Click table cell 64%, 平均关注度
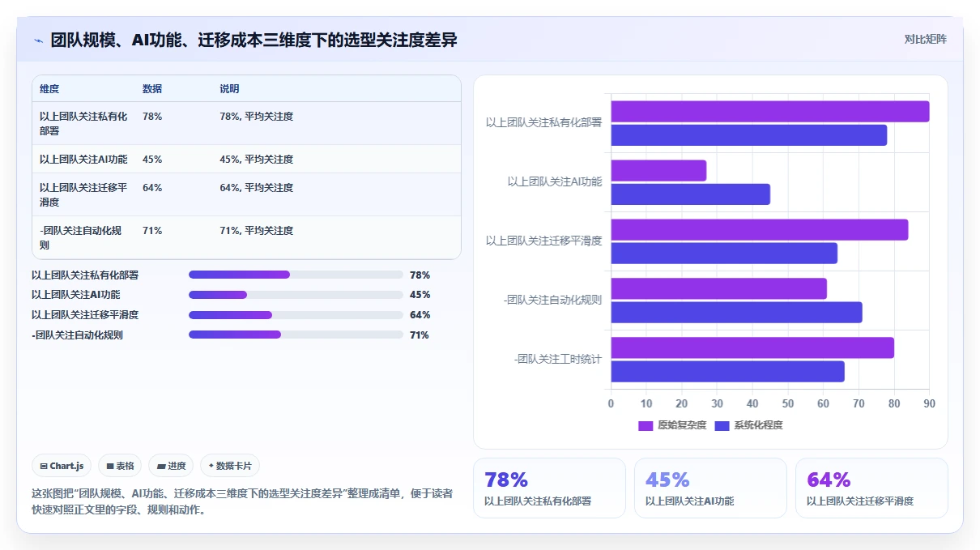Viewport: 980px width, 550px height. (x=257, y=188)
